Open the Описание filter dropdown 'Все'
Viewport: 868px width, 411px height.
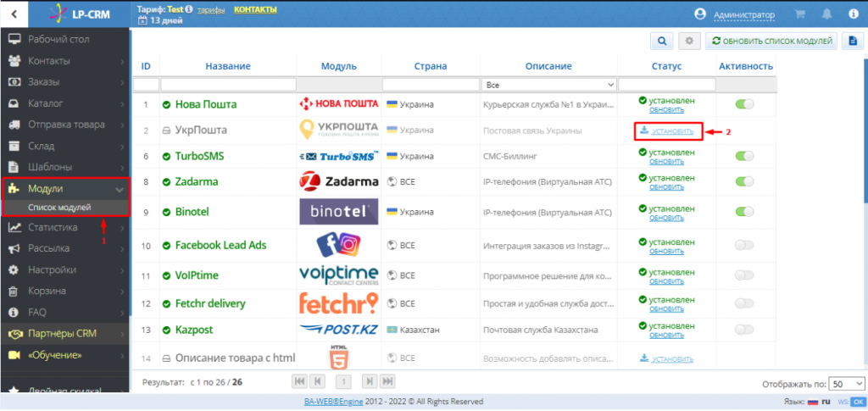pos(549,85)
